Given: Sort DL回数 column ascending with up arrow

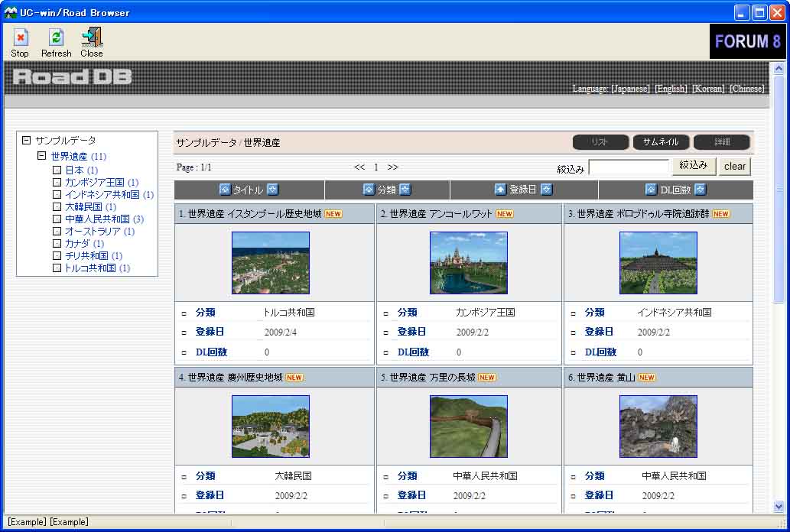Looking at the screenshot, I should [651, 190].
